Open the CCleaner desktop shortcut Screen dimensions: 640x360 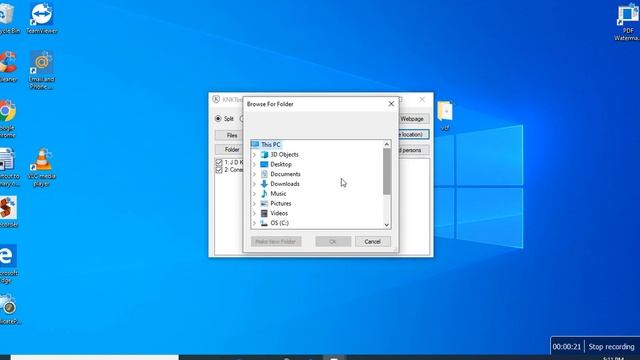click(x=8, y=67)
